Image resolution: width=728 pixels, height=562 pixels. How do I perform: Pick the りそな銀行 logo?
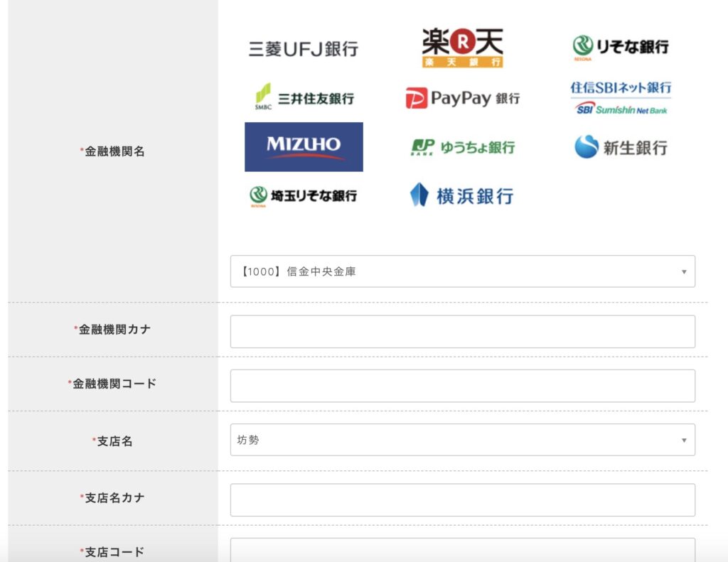[620, 48]
